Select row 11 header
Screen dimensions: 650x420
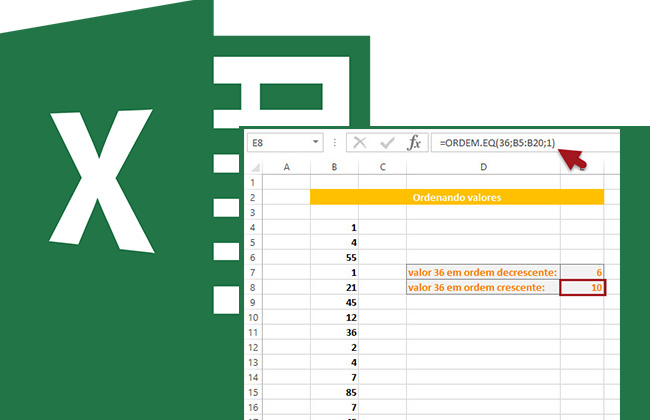(253, 332)
